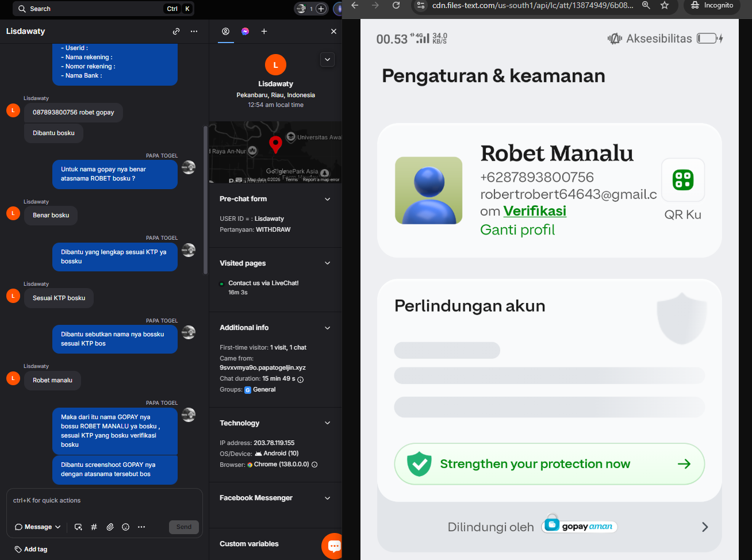Click the browser address bar URL
The width and height of the screenshot is (752, 560).
(532, 5)
